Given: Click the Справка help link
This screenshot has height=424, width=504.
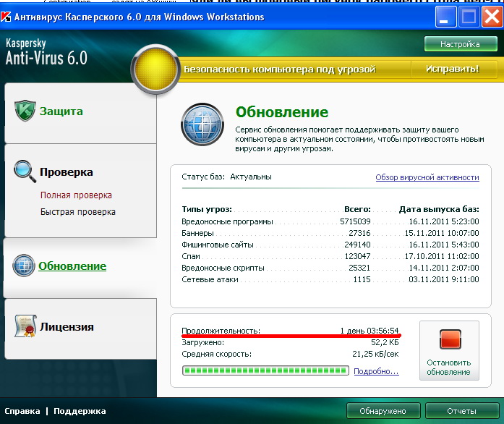Looking at the screenshot, I should (22, 411).
